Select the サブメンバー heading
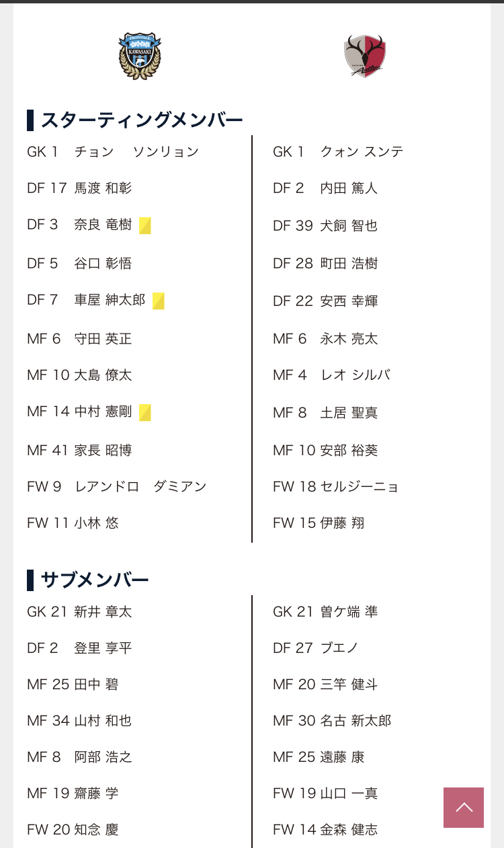This screenshot has height=848, width=504. coord(88,580)
